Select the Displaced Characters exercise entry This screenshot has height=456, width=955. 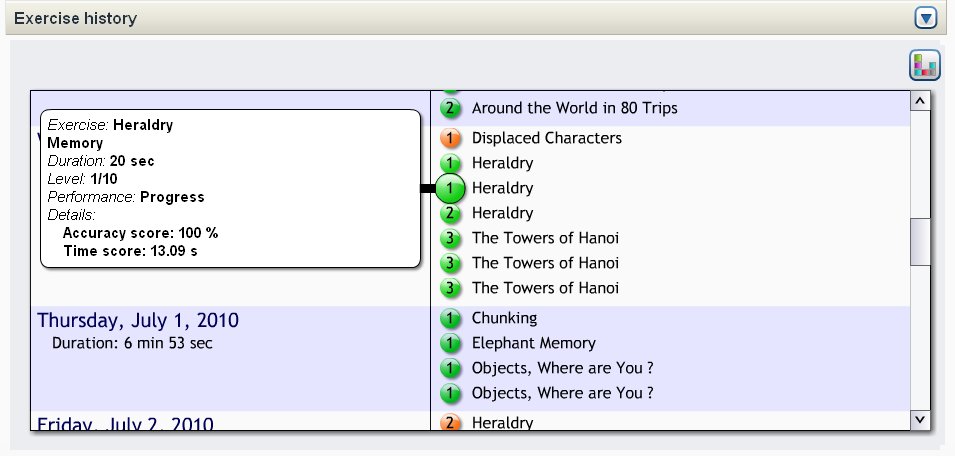[x=546, y=138]
